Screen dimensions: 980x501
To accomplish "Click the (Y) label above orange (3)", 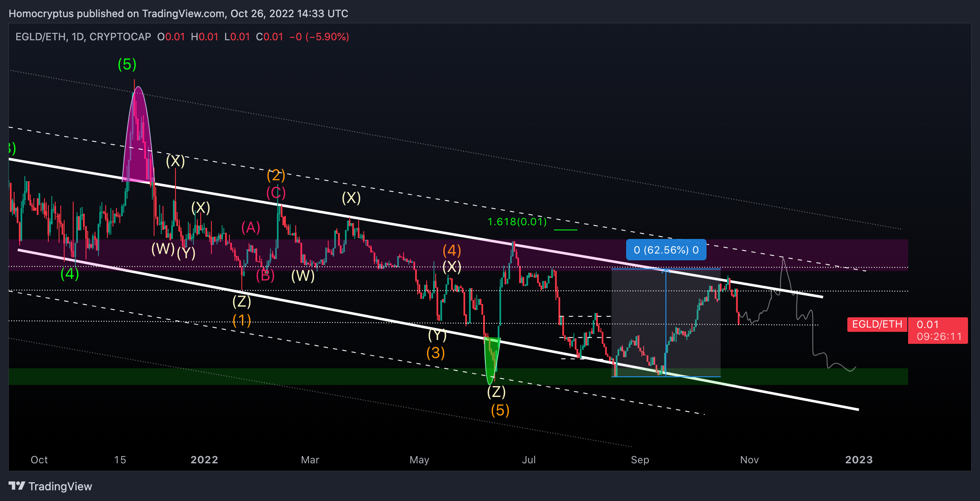I will pyautogui.click(x=437, y=334).
